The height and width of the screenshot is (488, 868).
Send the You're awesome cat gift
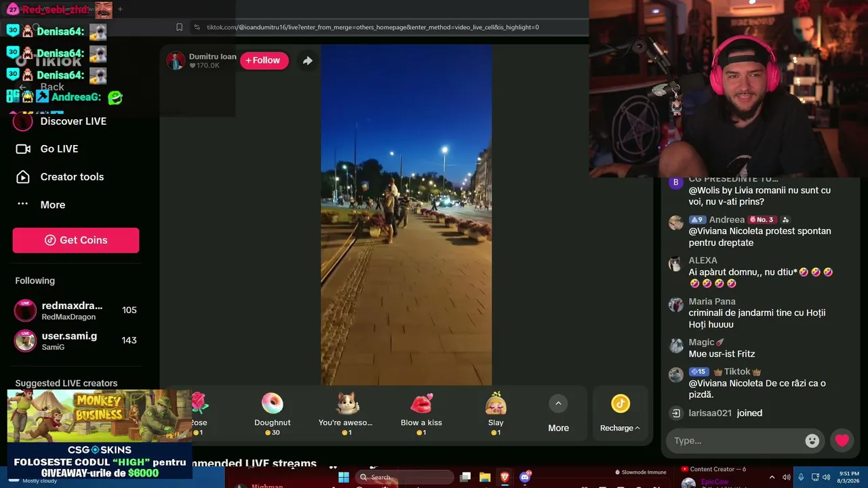click(346, 413)
